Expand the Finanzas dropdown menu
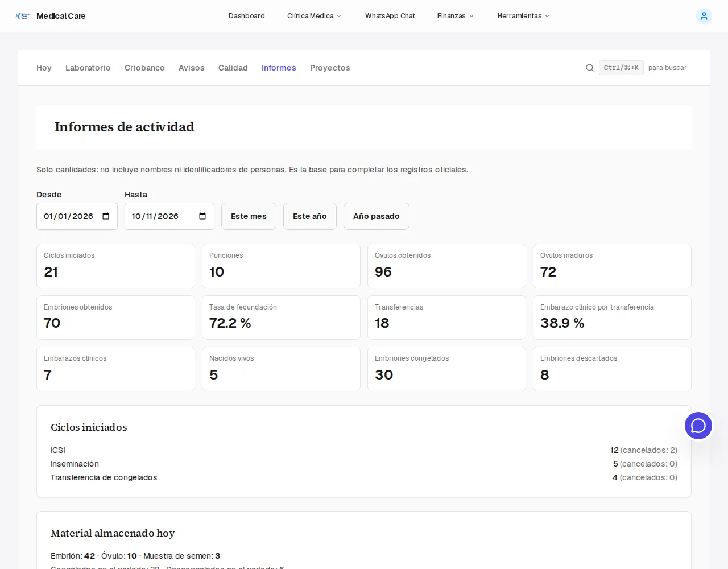The image size is (728, 569). (x=455, y=16)
